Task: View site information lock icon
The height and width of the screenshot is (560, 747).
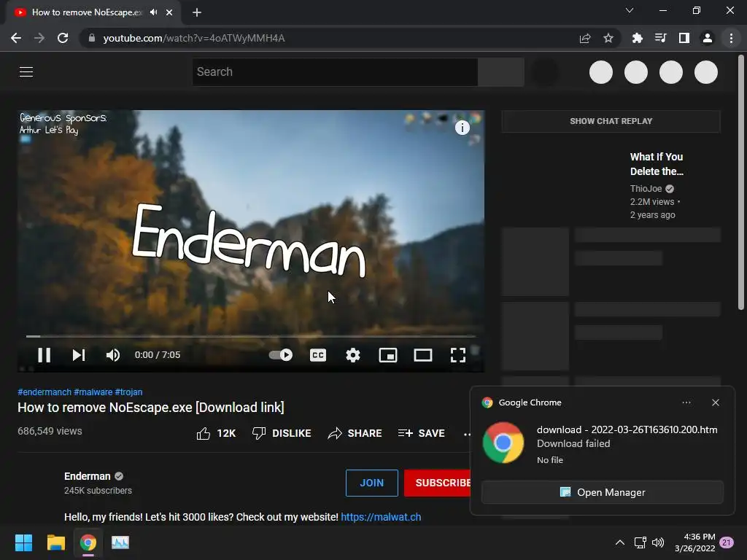Action: pos(92,38)
